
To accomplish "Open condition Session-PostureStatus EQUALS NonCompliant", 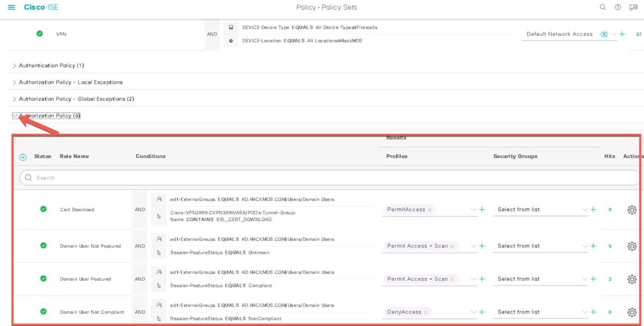I will pos(226,319).
